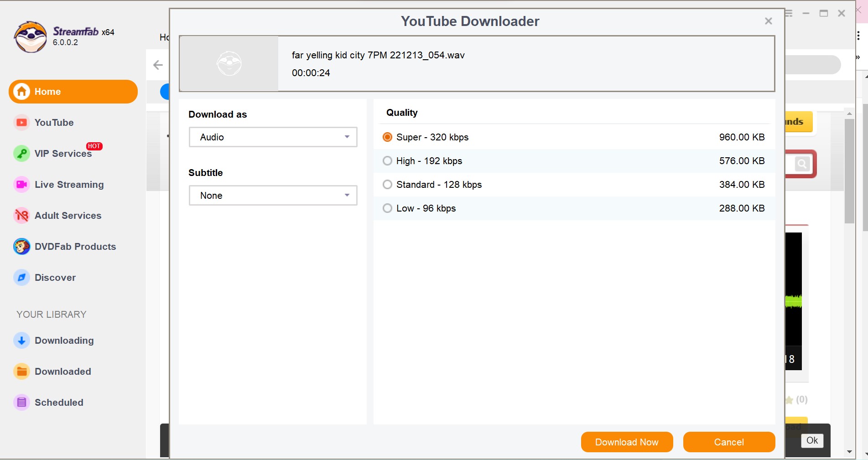The width and height of the screenshot is (868, 460).
Task: Click the video thumbnail placeholder
Action: pos(229,63)
